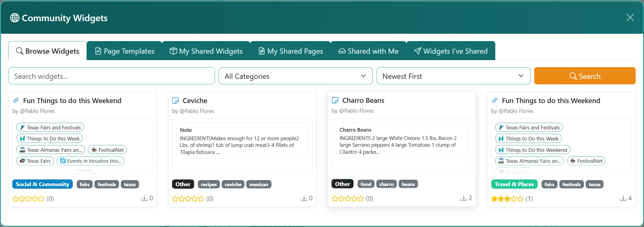Open the Newest First sort dropdown
Image resolution: width=644 pixels, height=227 pixels.
453,76
